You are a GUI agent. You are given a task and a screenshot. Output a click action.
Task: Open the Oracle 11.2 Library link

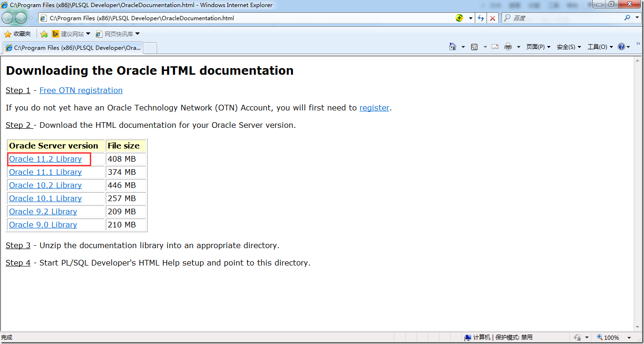point(46,159)
